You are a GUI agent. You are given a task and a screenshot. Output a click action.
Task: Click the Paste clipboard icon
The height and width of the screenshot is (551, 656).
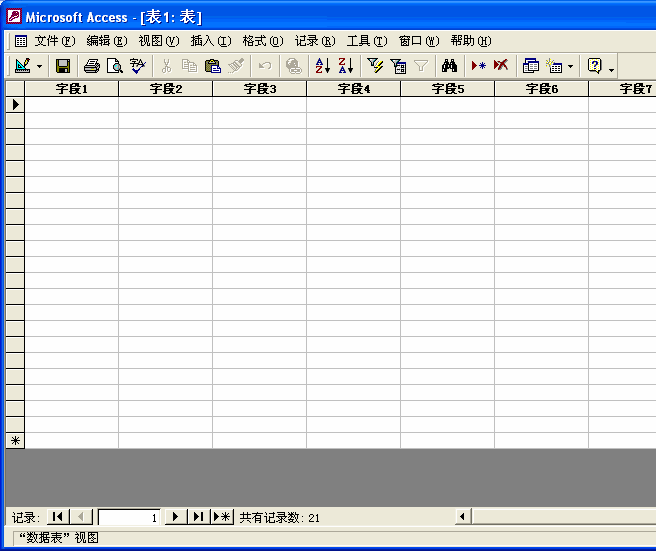pyautogui.click(x=213, y=66)
